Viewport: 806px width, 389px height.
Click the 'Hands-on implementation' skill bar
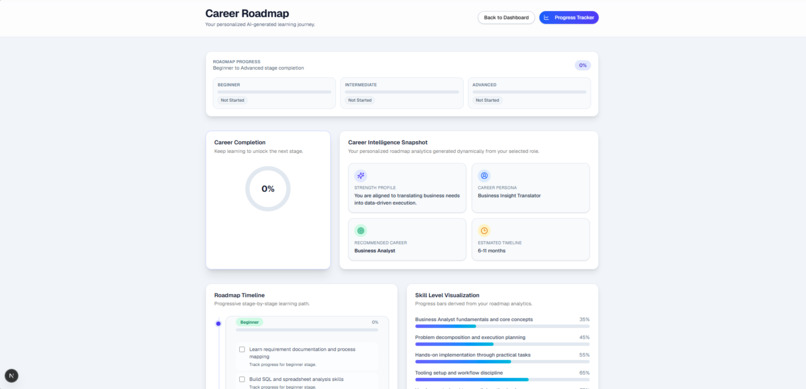[502, 362]
